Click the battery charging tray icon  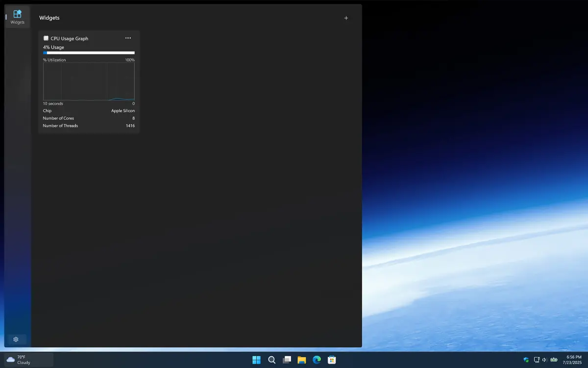pos(554,360)
